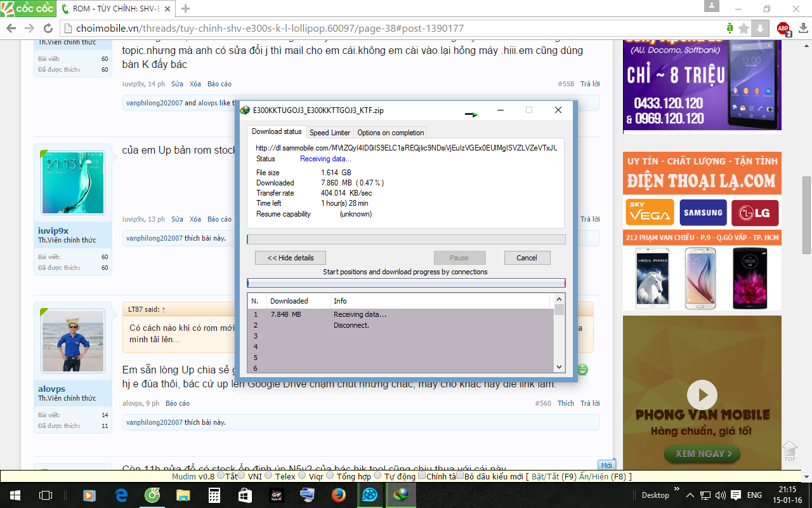The height and width of the screenshot is (508, 812).
Task: Open the Options on completion tab
Action: (391, 132)
